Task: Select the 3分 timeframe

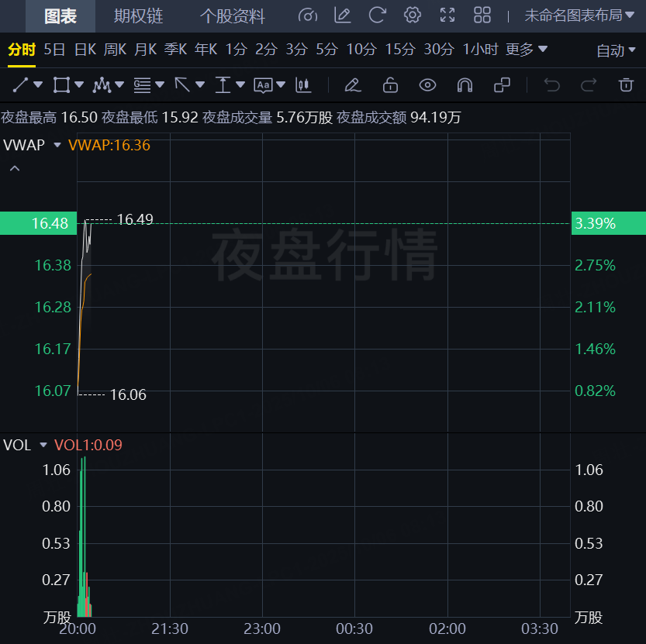Action: click(x=296, y=50)
